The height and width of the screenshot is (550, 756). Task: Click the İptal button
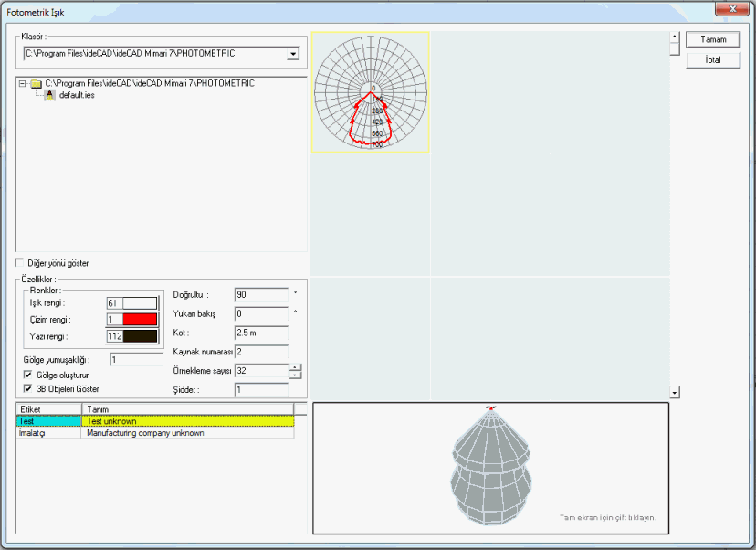pos(712,60)
